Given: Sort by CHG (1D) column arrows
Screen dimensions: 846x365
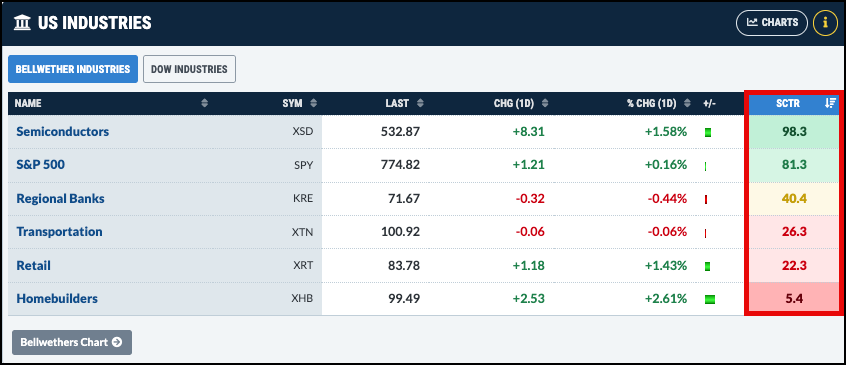Looking at the screenshot, I should (x=544, y=104).
